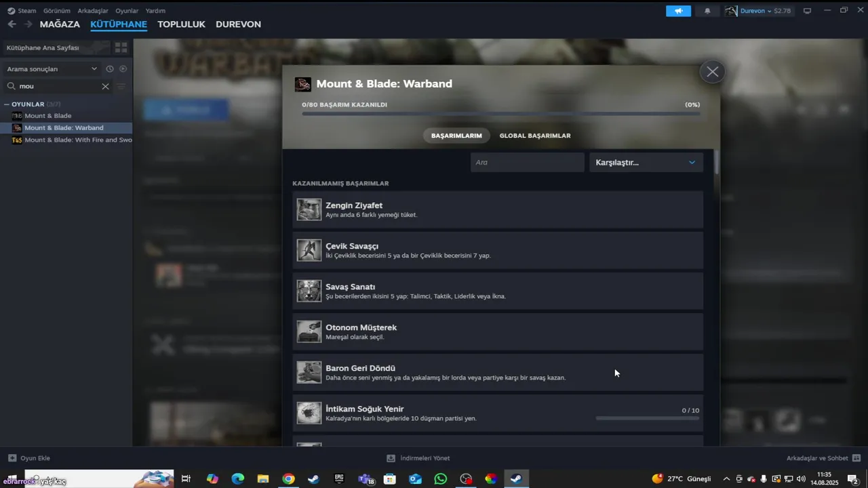The height and width of the screenshot is (488, 868).
Task: Click the Mount & Blade: Warband dialog game icon
Action: (303, 84)
